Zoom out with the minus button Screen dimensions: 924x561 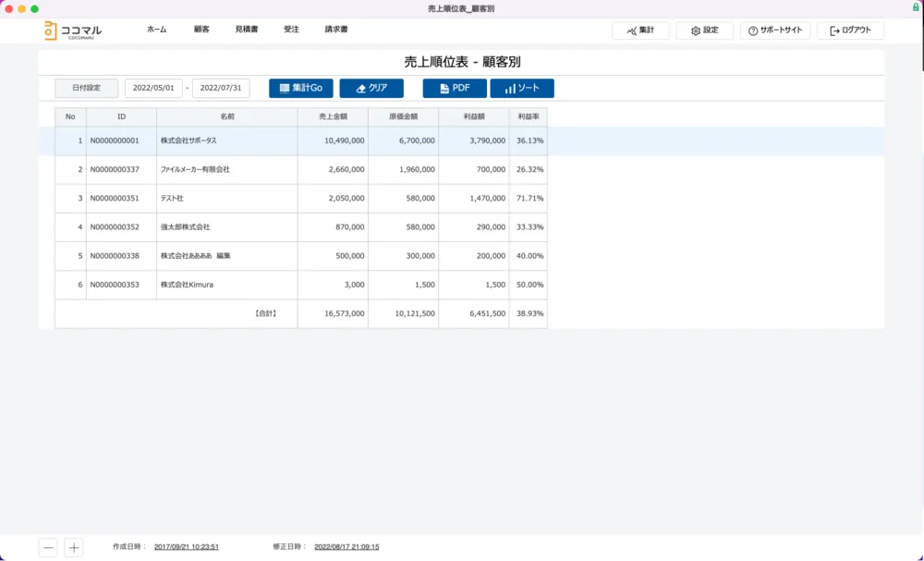point(48,547)
